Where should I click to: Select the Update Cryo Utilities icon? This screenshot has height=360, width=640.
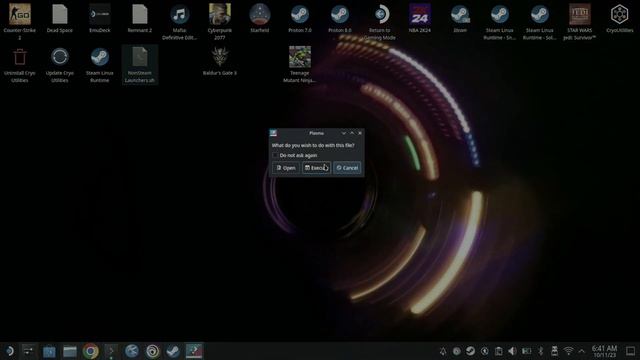pyautogui.click(x=60, y=57)
